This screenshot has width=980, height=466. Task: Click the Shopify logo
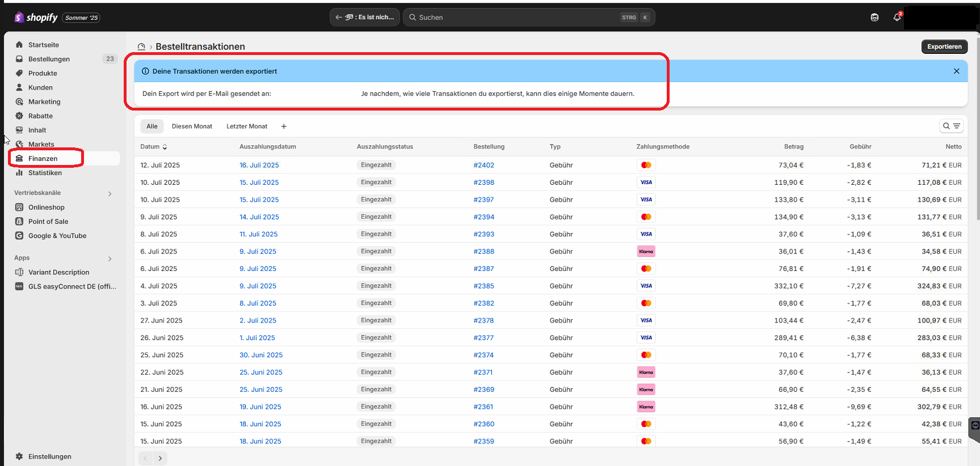[36, 18]
